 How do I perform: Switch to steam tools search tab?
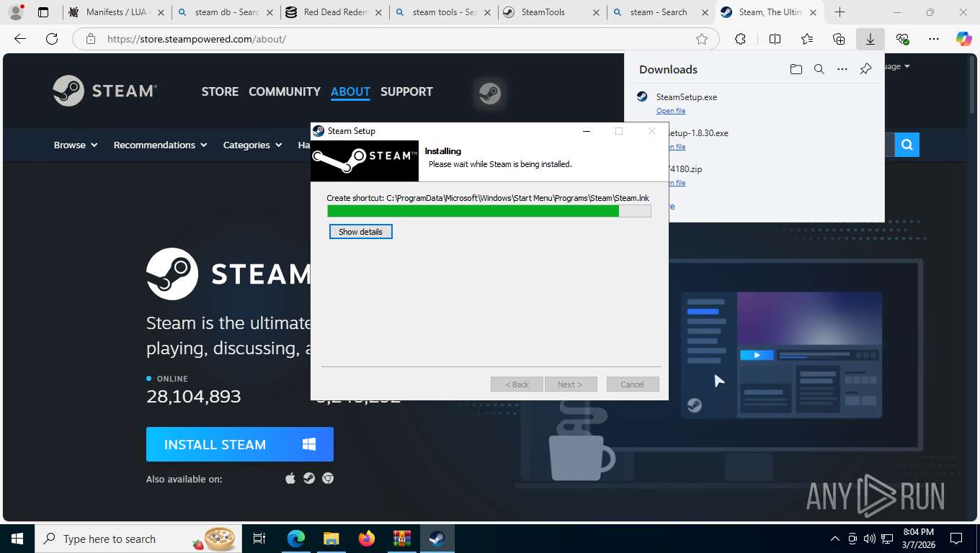point(443,12)
